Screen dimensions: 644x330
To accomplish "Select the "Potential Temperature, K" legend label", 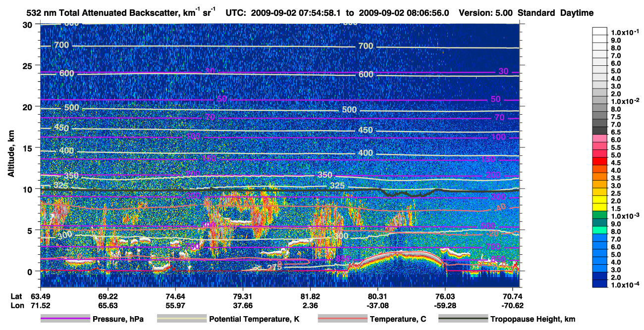I will [254, 319].
